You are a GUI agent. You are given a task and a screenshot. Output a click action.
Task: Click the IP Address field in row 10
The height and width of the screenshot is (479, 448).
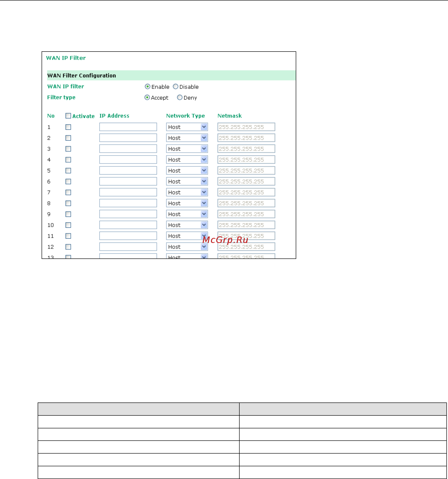128,225
